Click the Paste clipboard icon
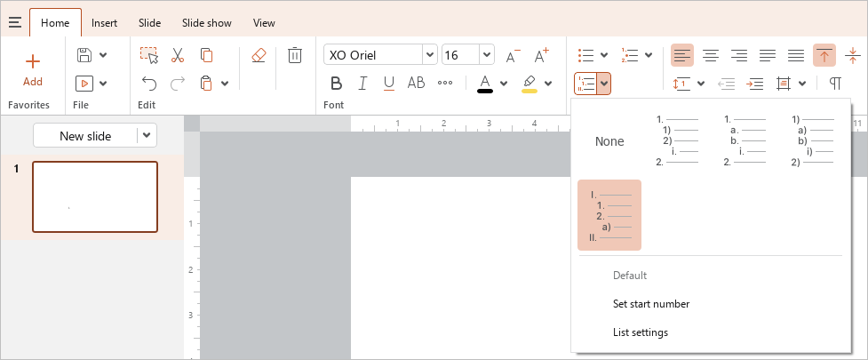The width and height of the screenshot is (868, 360). tap(206, 83)
